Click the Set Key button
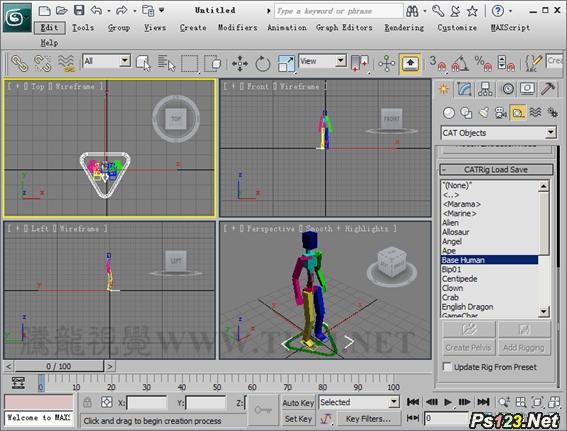567x431 pixels. tap(298, 419)
